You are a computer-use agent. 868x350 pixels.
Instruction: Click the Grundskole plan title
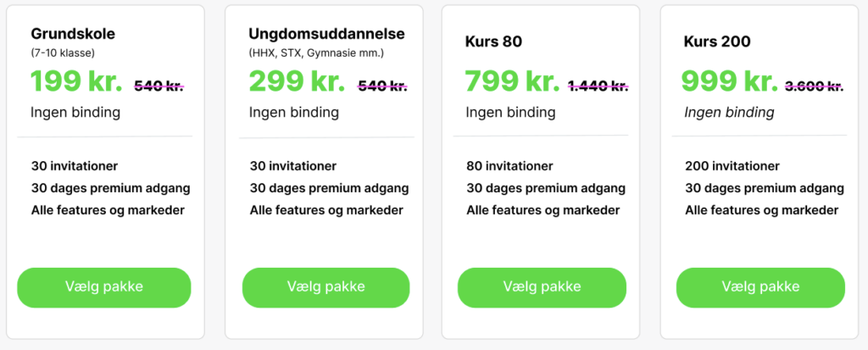[73, 35]
